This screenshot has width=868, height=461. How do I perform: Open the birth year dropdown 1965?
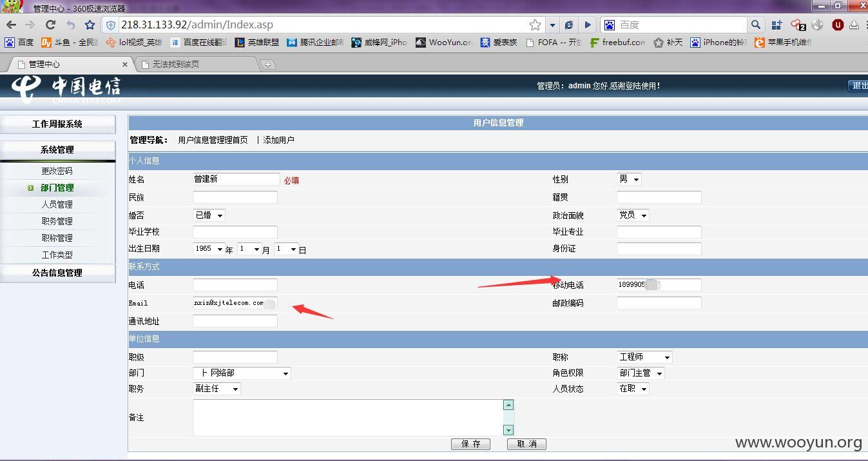[209, 249]
